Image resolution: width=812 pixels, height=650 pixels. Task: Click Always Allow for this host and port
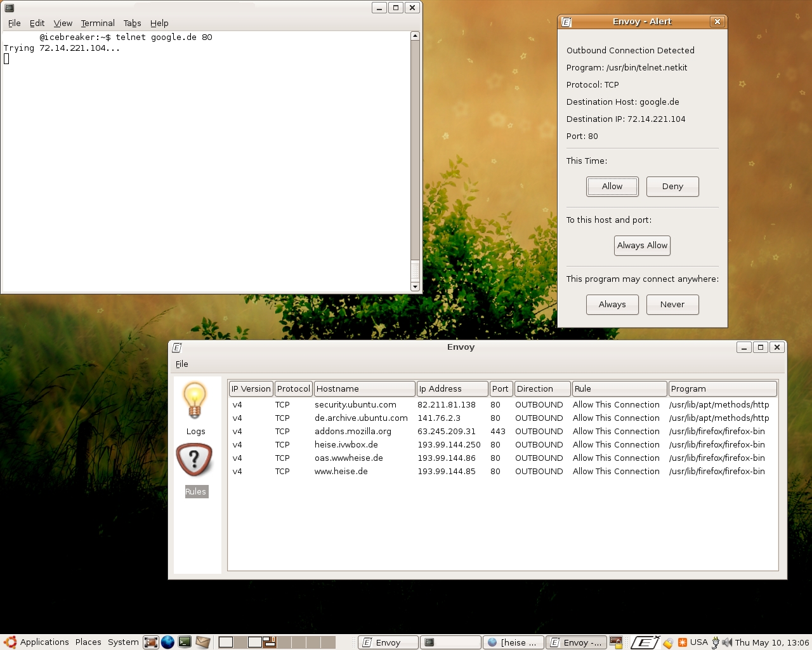(x=642, y=246)
